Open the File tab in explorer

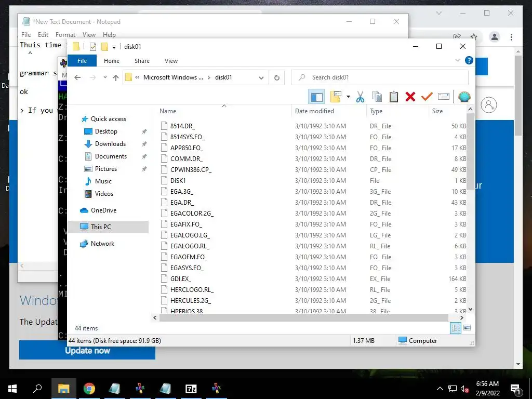click(82, 61)
